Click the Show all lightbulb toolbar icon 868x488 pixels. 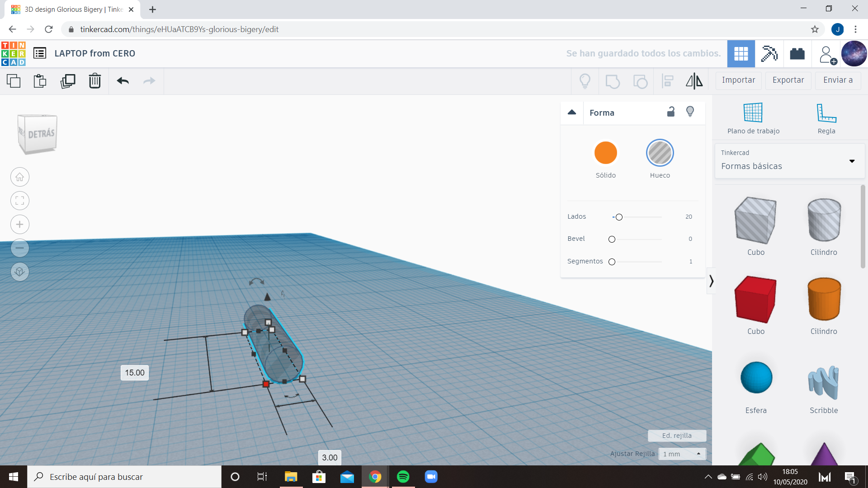[585, 81]
